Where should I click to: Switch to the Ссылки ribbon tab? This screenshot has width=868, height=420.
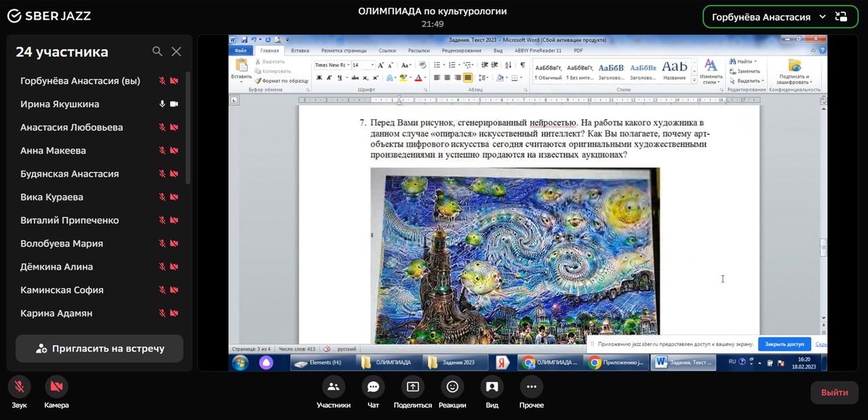coord(387,51)
